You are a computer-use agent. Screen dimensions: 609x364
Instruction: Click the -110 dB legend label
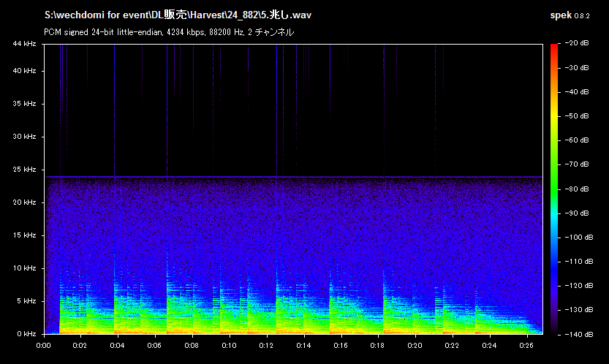(578, 262)
